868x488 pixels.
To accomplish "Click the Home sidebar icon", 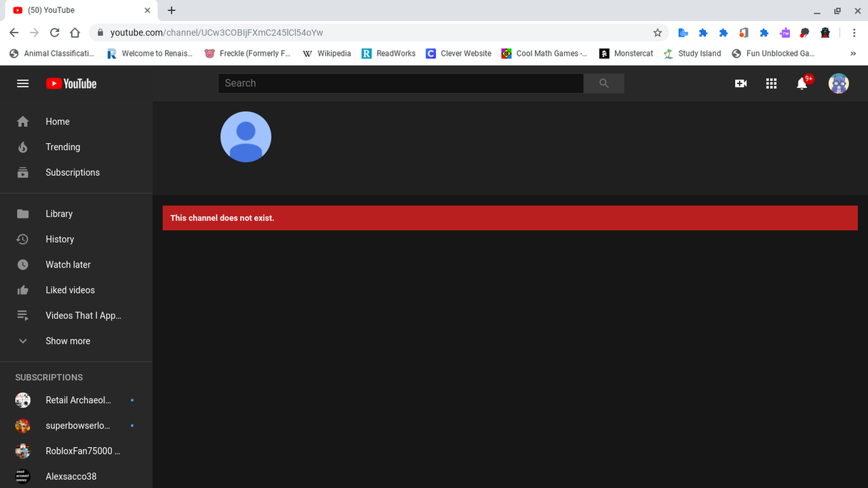I will coord(22,121).
